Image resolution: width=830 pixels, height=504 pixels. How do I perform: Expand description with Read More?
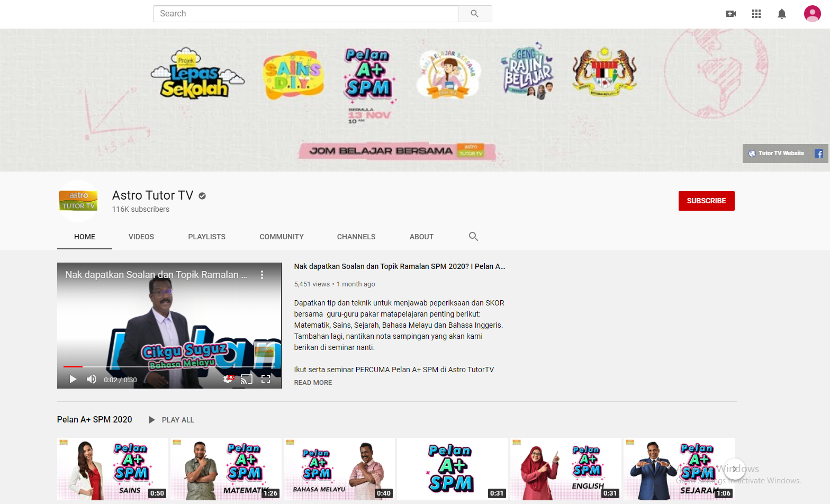coord(313,383)
